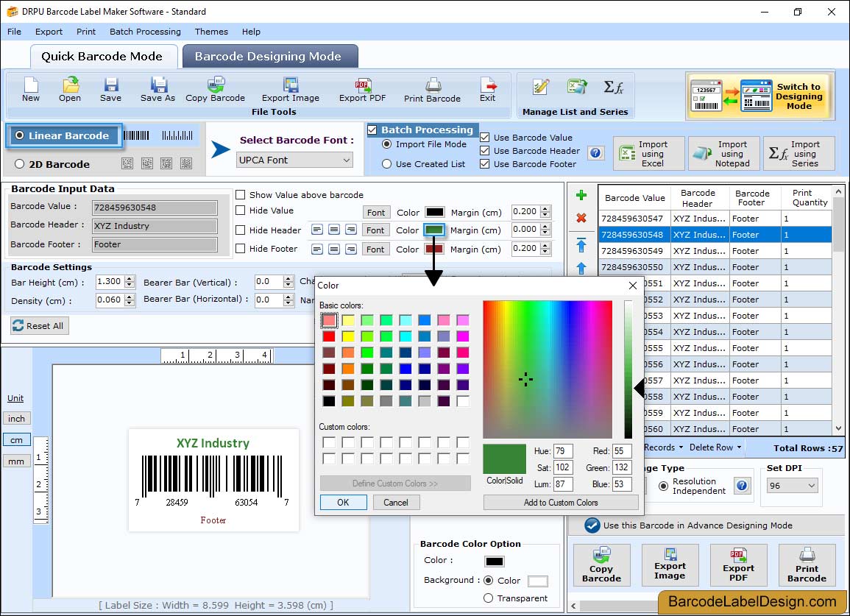
Task: Open Batch Processing menu
Action: pos(145,32)
